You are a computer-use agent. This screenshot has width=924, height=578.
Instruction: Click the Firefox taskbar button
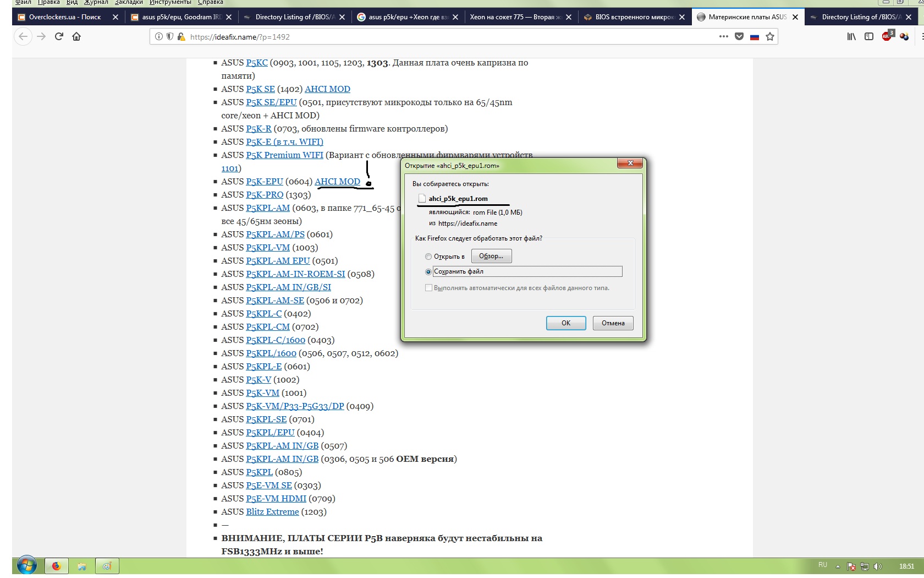click(x=56, y=566)
